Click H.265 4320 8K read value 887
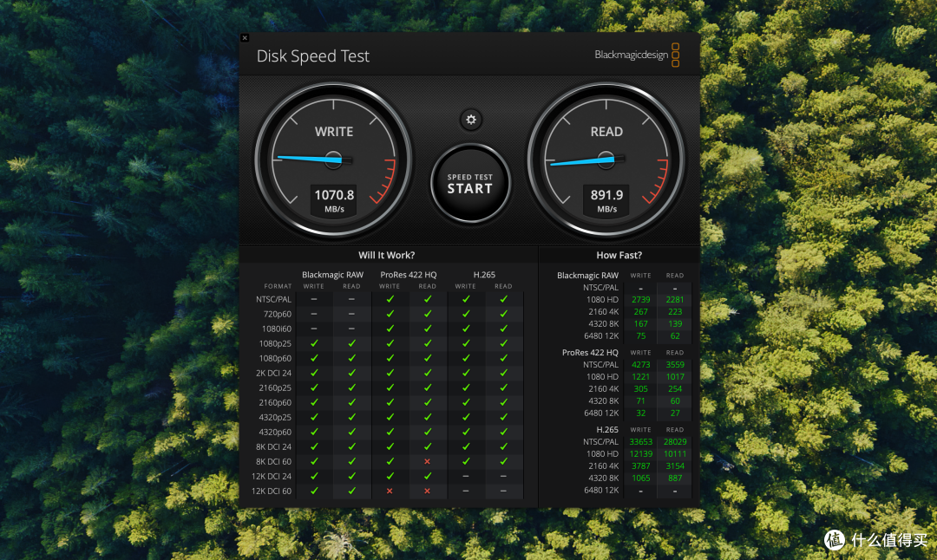Viewport: 937px width, 560px height. [675, 478]
